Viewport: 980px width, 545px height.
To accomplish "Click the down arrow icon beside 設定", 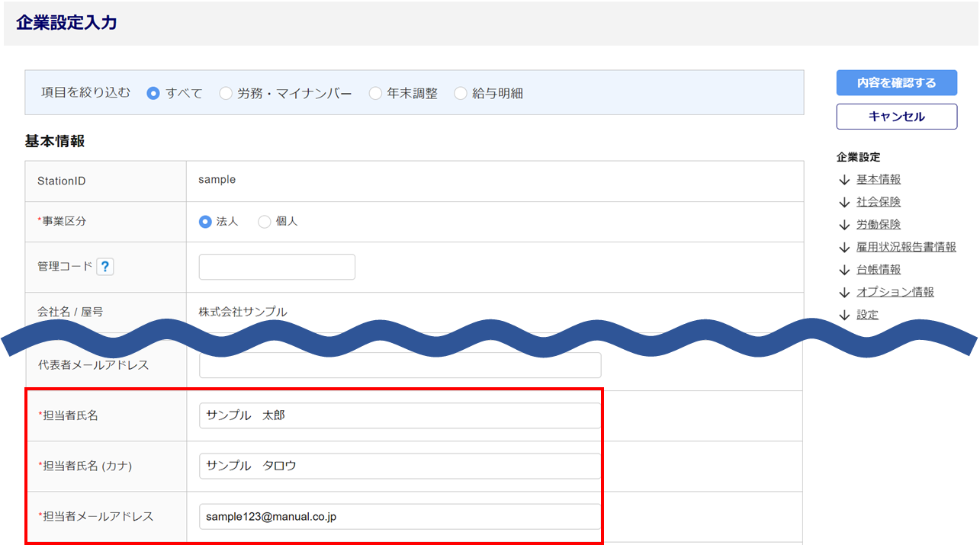I will pos(843,315).
